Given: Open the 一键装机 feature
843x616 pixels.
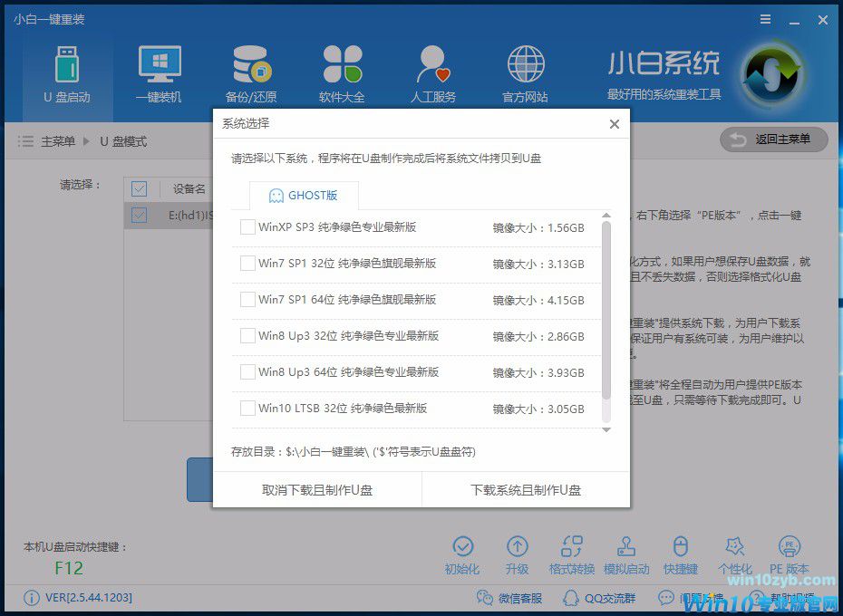Looking at the screenshot, I should tap(159, 72).
